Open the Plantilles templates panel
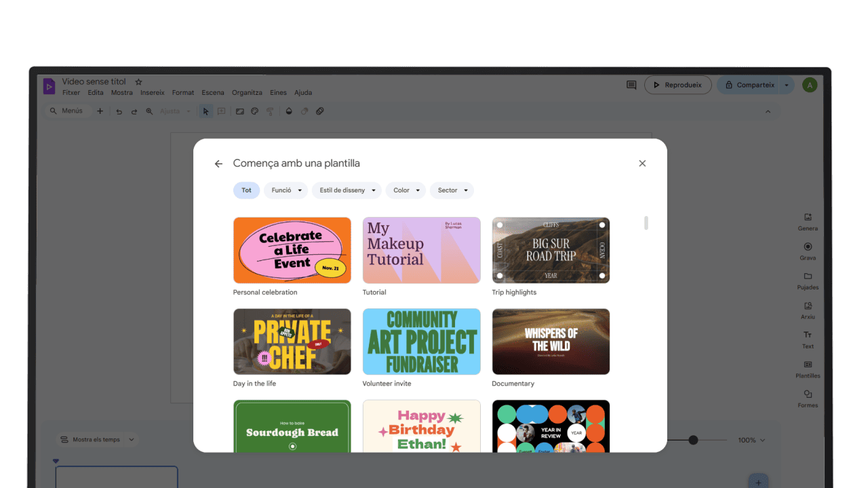Viewport: 868px width, 488px height. (x=808, y=369)
